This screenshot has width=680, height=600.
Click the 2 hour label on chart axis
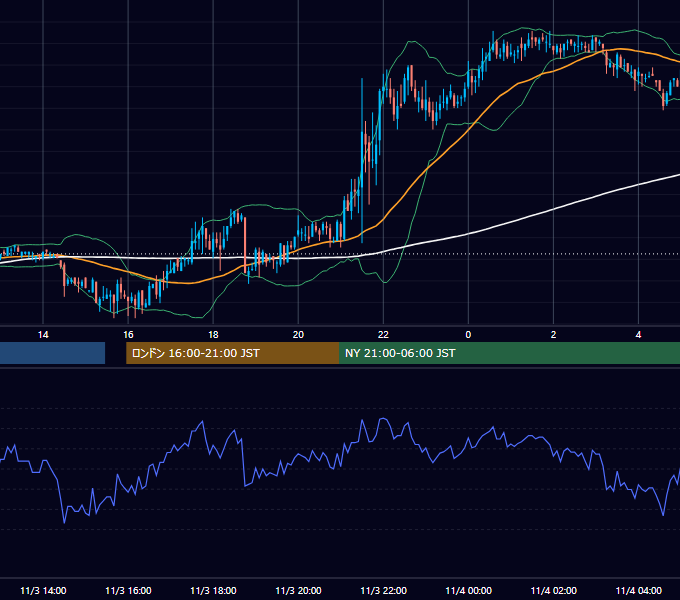553,335
